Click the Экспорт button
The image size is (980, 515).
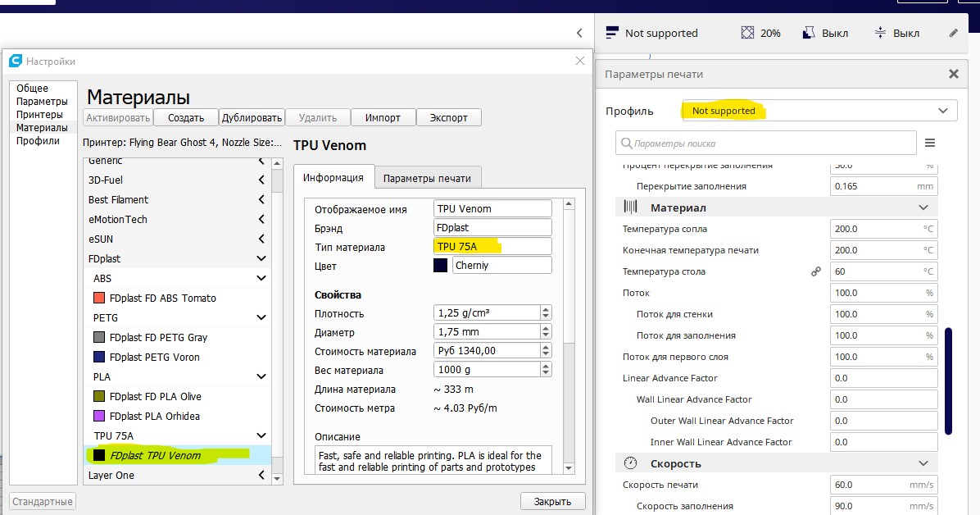coord(449,117)
